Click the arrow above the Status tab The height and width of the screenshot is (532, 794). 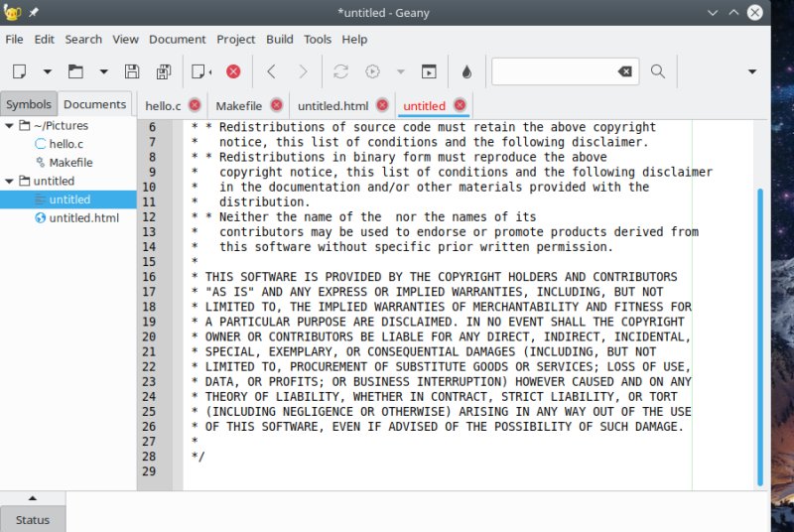(x=33, y=498)
